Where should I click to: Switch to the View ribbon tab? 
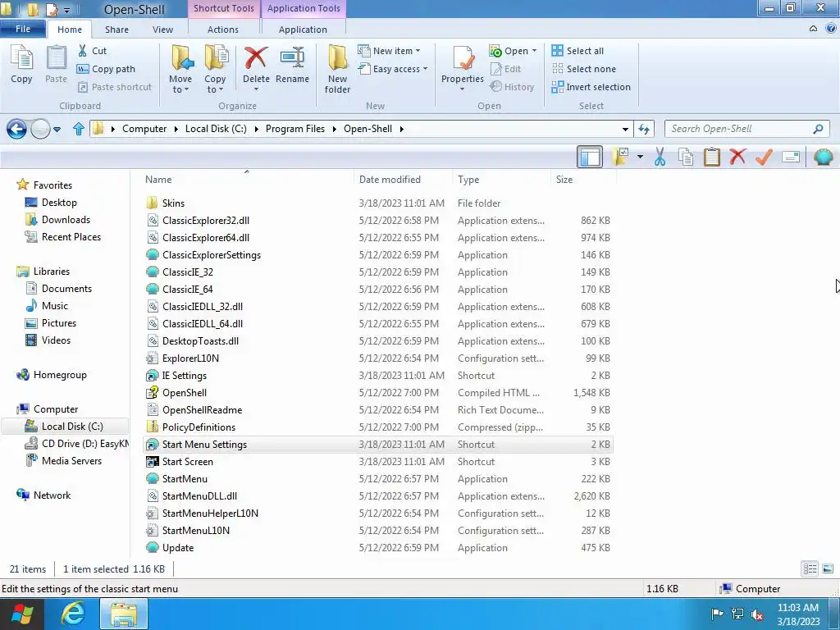coord(162,30)
